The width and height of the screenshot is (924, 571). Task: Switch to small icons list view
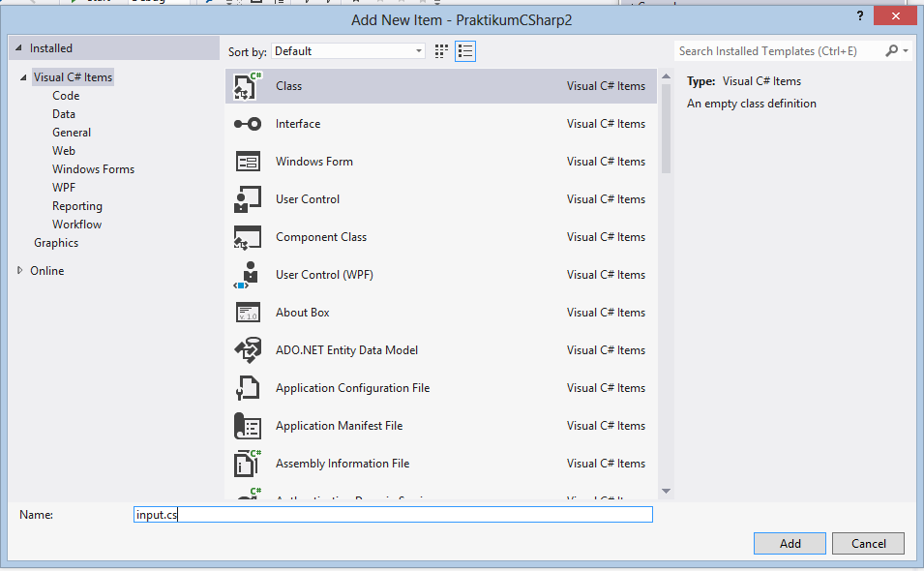[x=465, y=51]
